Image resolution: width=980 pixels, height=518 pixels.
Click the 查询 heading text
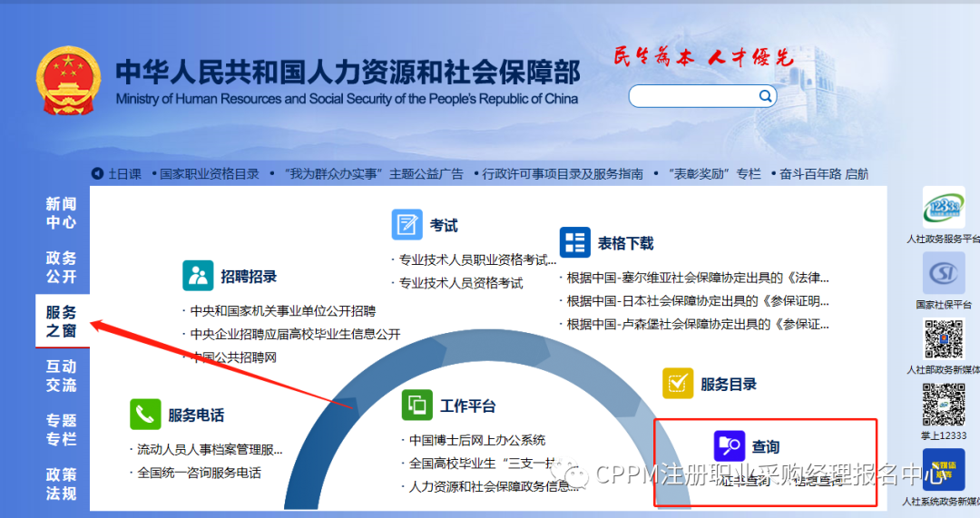coord(766,447)
